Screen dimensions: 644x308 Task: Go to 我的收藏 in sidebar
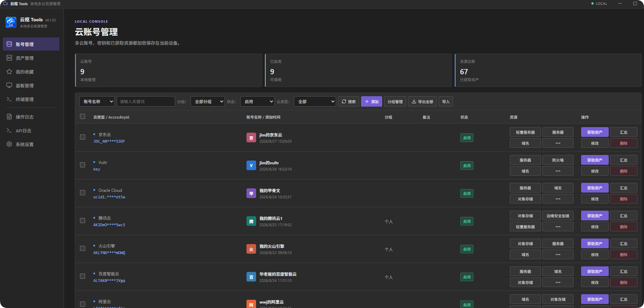pos(31,71)
